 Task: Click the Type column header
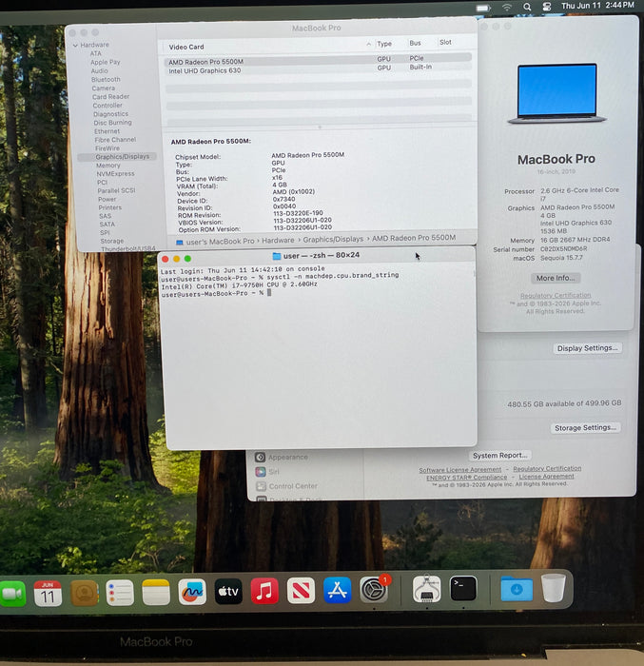[x=384, y=44]
